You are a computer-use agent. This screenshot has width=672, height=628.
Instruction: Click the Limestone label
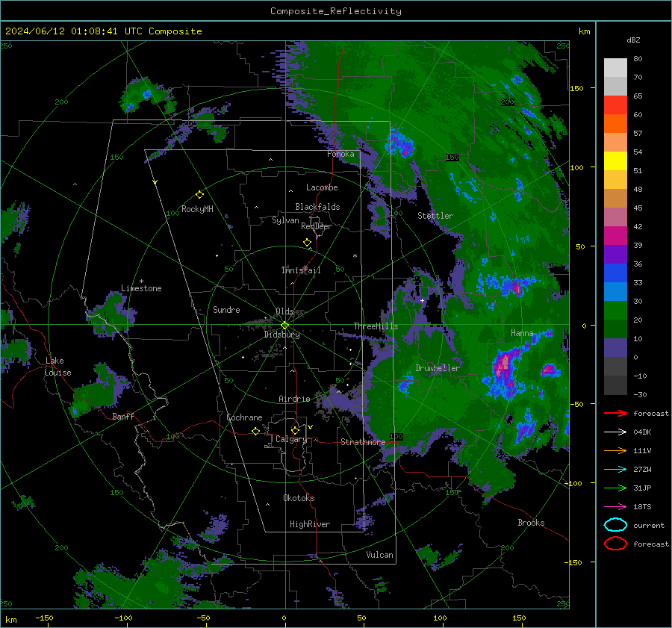pyautogui.click(x=141, y=288)
